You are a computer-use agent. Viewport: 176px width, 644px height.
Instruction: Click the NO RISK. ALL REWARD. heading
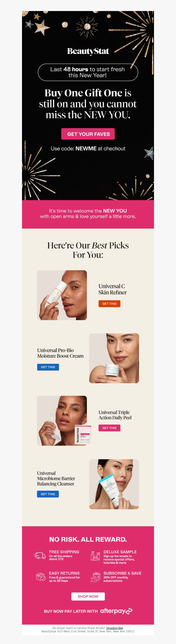(88, 539)
